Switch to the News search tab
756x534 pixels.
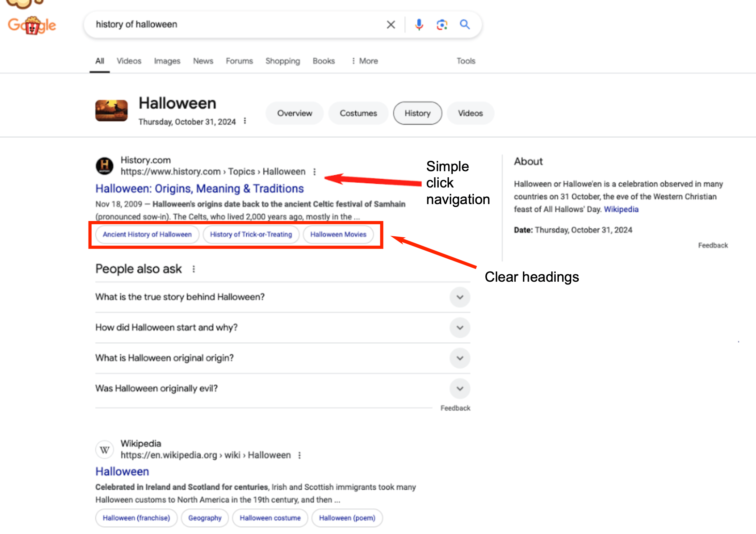coord(203,61)
